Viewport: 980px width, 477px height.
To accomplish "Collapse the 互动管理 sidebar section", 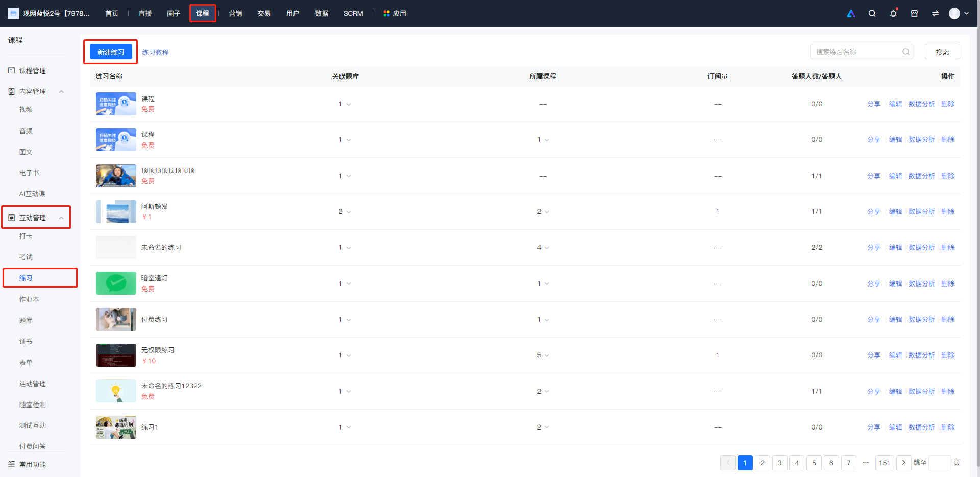I will coord(61,218).
